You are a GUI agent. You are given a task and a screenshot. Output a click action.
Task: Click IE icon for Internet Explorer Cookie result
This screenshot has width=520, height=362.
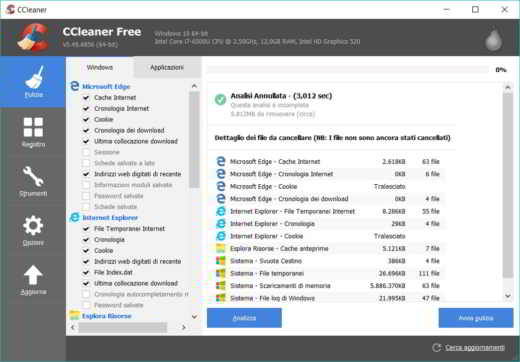click(x=220, y=236)
